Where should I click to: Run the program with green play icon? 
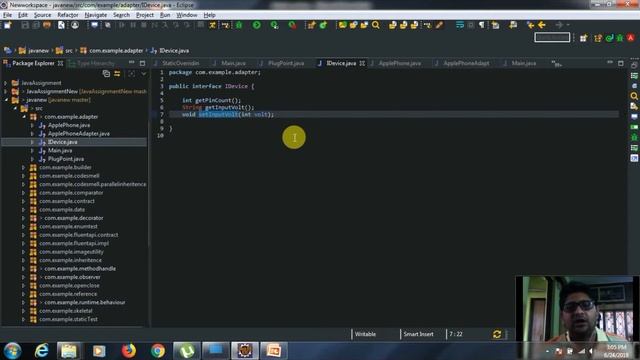[257, 25]
